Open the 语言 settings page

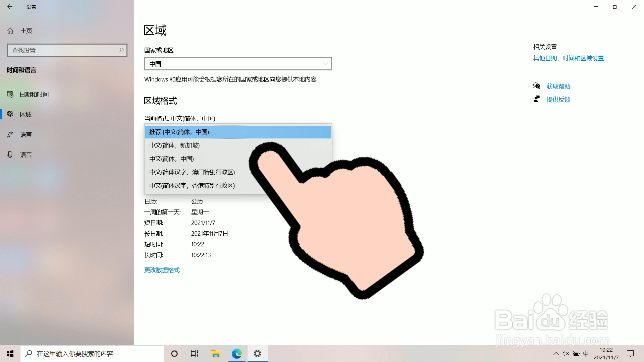coord(67,134)
